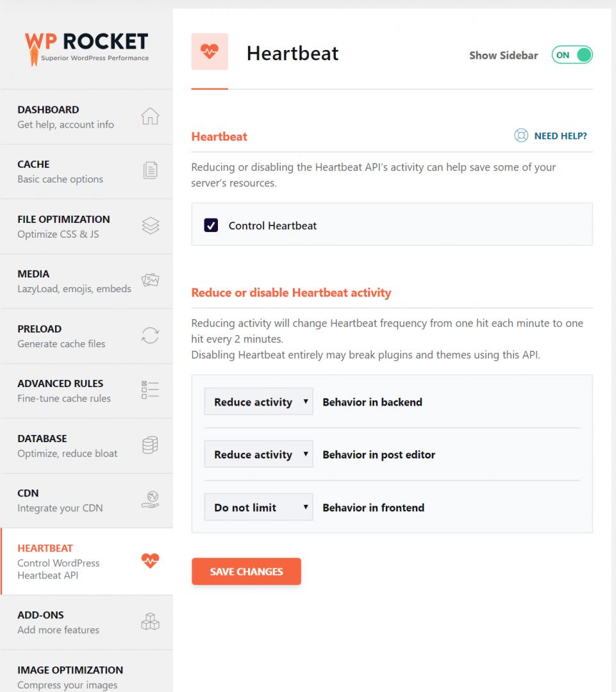
Task: Click the Heartbeat heart icon in sidebar
Action: pos(150,561)
